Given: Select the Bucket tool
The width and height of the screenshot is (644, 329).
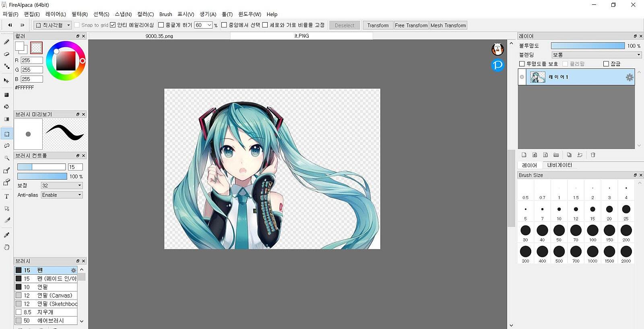Looking at the screenshot, I should pos(6,107).
